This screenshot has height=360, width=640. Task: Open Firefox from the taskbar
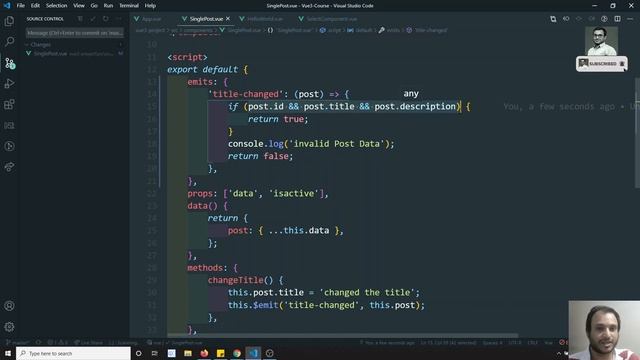click(204, 353)
